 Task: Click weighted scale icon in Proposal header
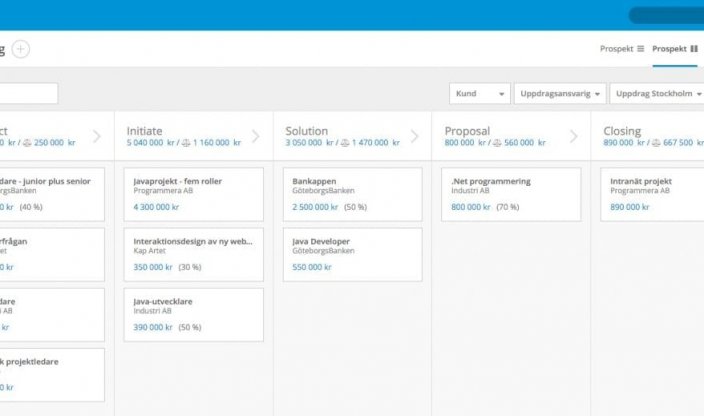(x=496, y=143)
